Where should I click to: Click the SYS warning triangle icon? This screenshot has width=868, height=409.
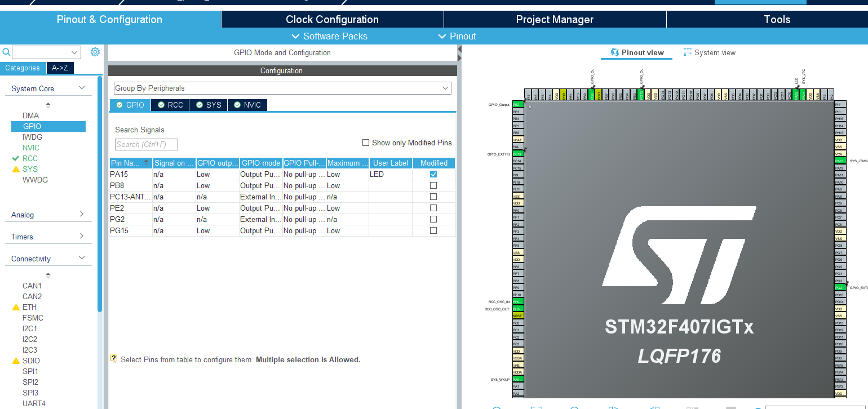pos(16,170)
